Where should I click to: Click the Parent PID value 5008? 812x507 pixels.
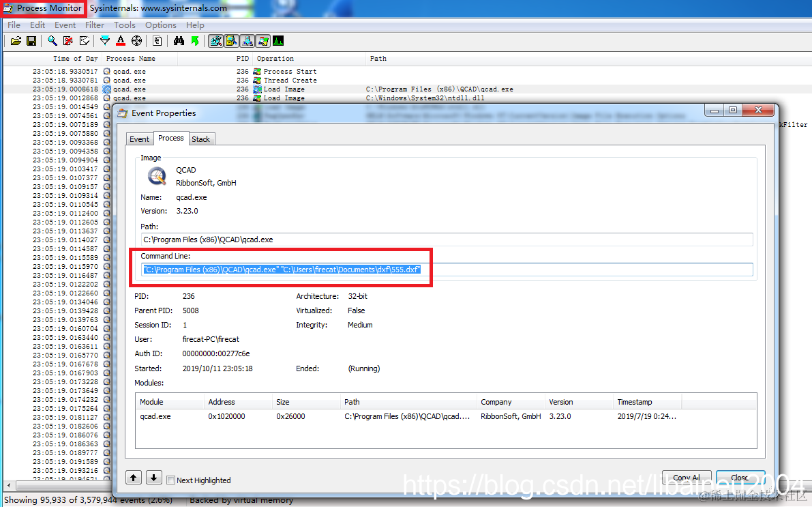pyautogui.click(x=191, y=310)
